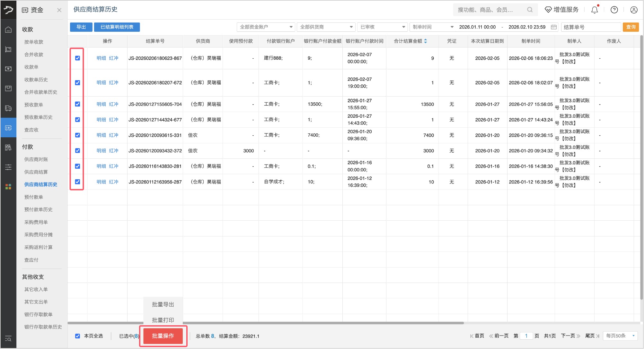The height and width of the screenshot is (349, 644).
Task: Select 批量导出 from the popup menu
Action: (163, 304)
